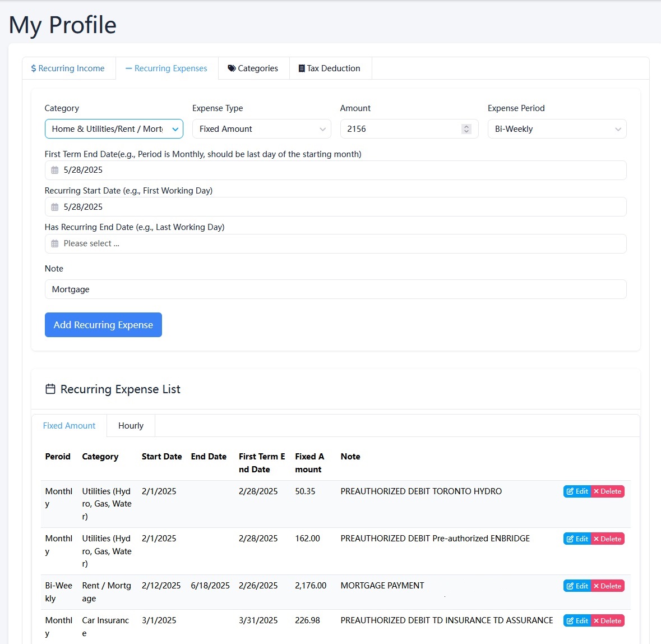Open the Expense Type dropdown
This screenshot has width=661, height=644.
pyautogui.click(x=261, y=128)
